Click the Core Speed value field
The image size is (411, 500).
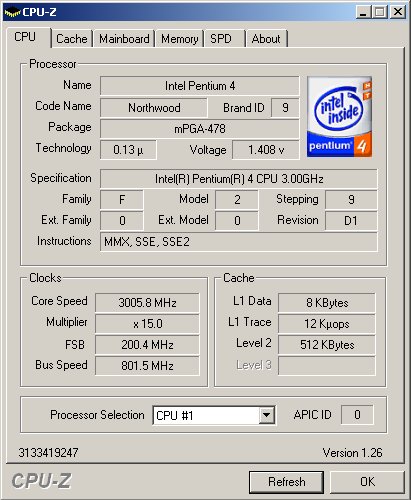click(147, 303)
